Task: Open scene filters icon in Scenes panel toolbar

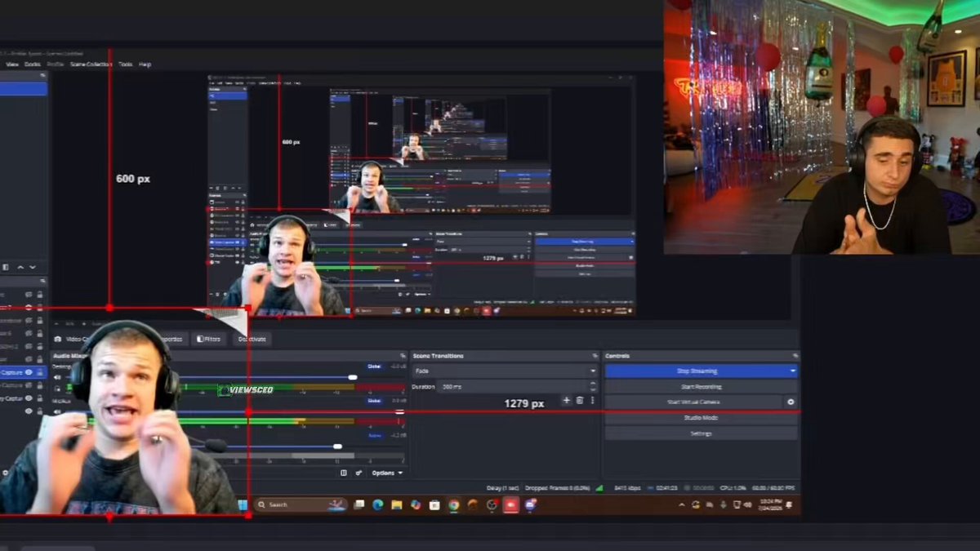Action: point(6,267)
